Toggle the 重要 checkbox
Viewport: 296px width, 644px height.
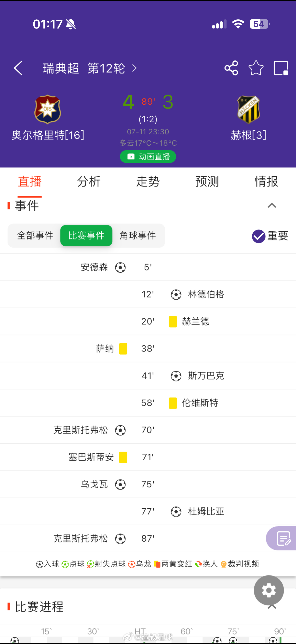pos(258,236)
